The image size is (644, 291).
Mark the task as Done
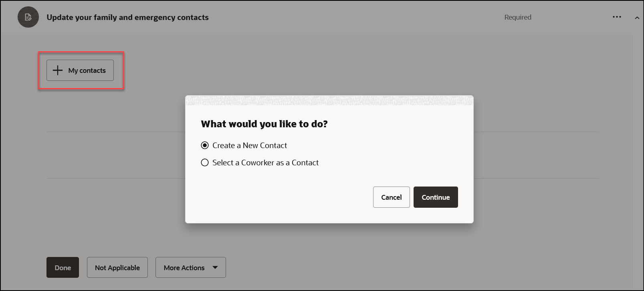click(x=63, y=267)
